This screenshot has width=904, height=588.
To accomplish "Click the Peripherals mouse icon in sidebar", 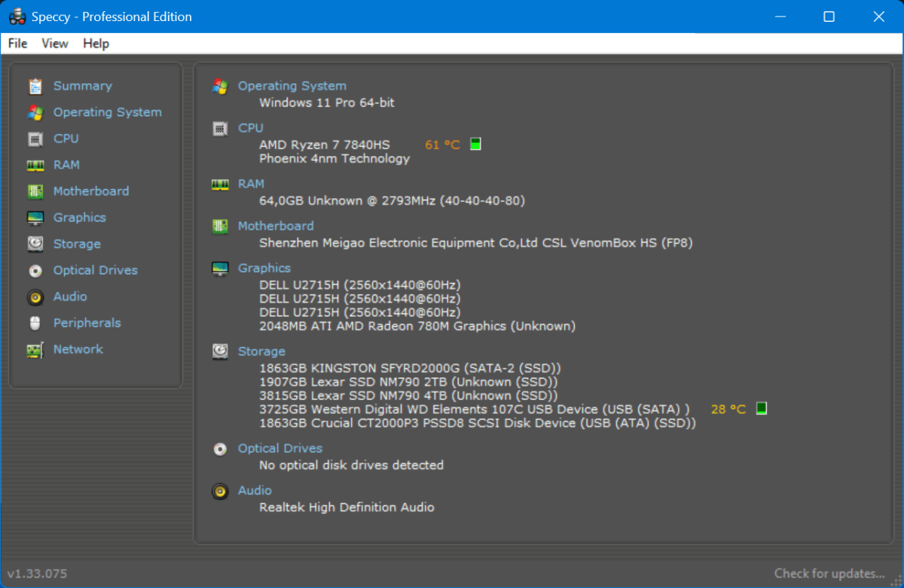I will point(35,324).
